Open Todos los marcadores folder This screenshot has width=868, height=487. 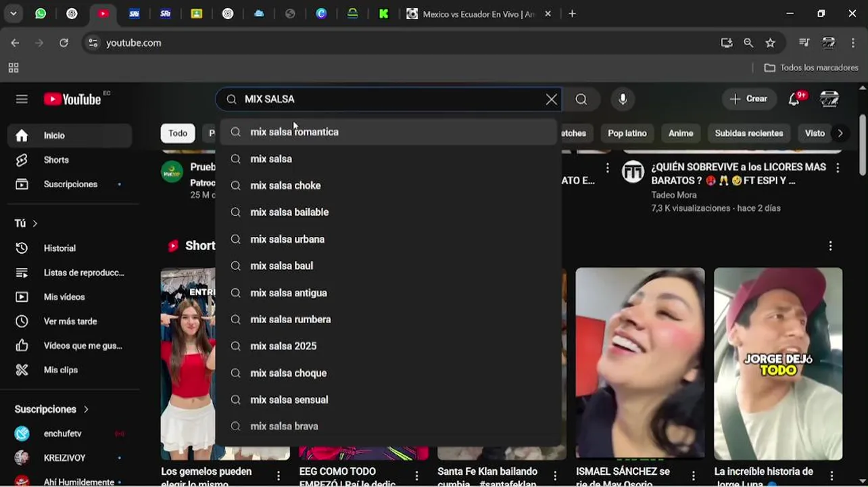pyautogui.click(x=811, y=68)
